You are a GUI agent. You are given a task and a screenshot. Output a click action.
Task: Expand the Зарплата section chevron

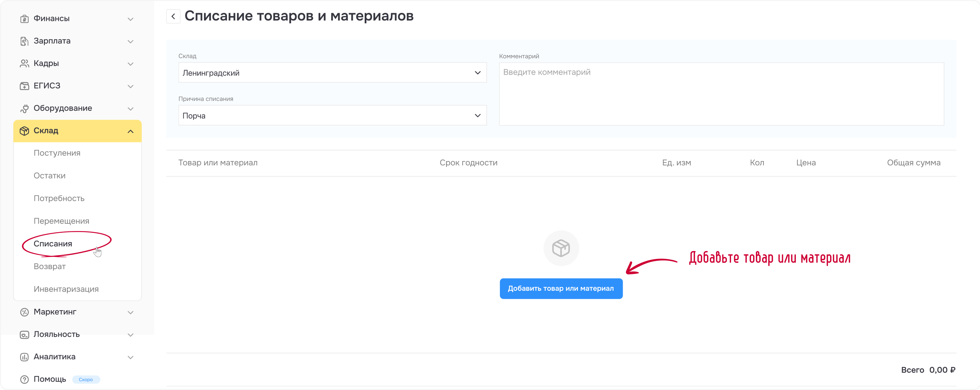pos(130,41)
